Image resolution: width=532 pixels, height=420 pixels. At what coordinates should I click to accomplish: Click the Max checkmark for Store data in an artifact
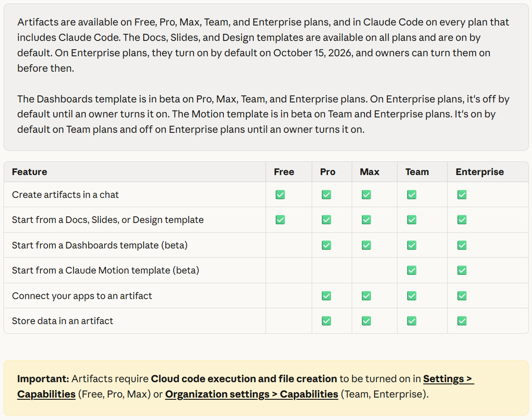pos(366,321)
